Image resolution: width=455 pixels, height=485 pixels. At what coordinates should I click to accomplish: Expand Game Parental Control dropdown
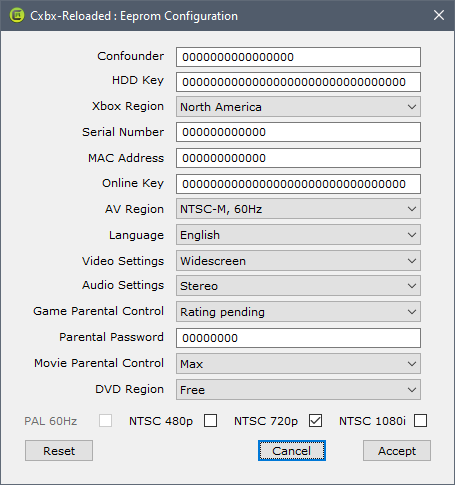298,312
